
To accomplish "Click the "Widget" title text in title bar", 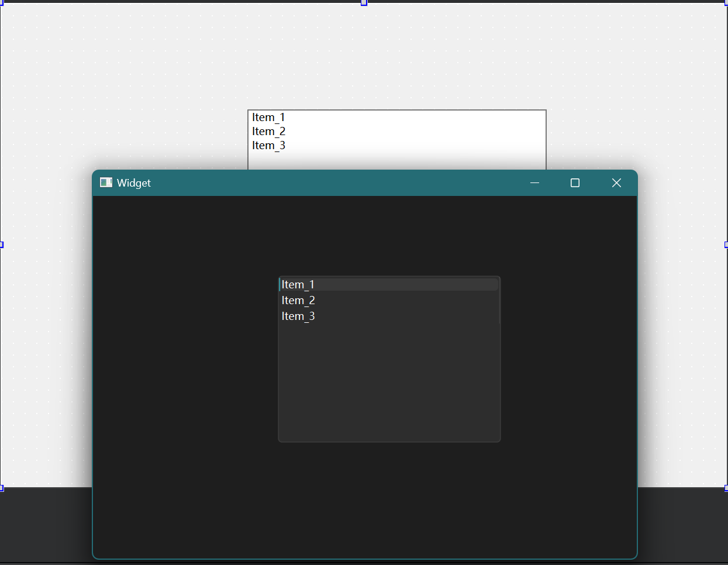I will click(134, 183).
